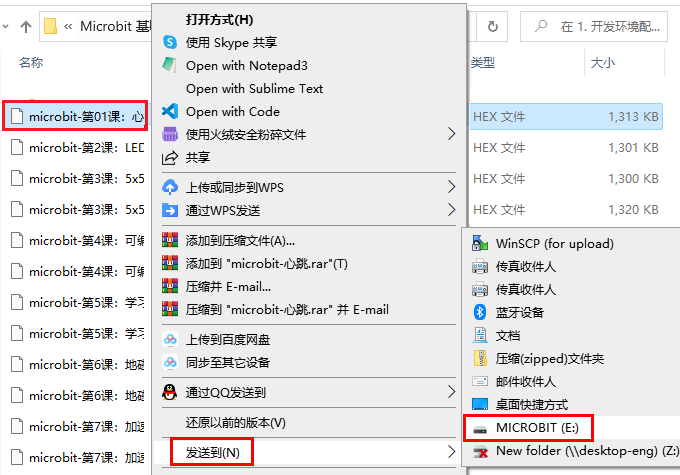Click the first 传真收件人 fax icon
Viewport: 680px width, 475px height.
click(480, 266)
